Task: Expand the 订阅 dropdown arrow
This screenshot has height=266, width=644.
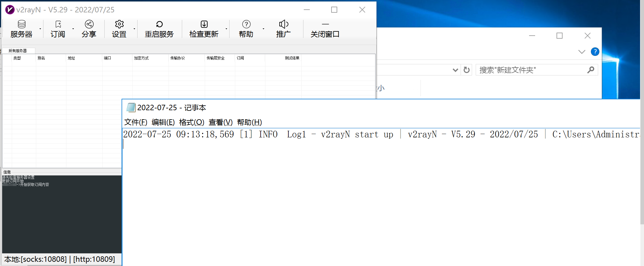Action: click(73, 29)
